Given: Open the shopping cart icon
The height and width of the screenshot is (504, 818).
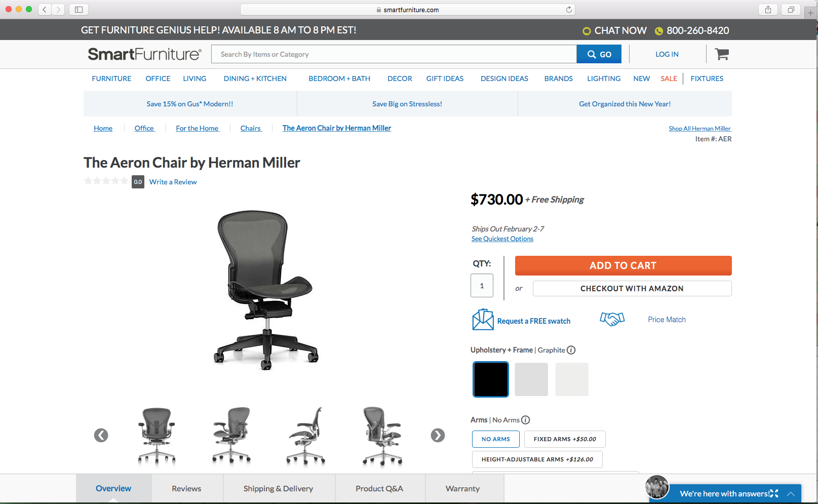Looking at the screenshot, I should [x=722, y=54].
